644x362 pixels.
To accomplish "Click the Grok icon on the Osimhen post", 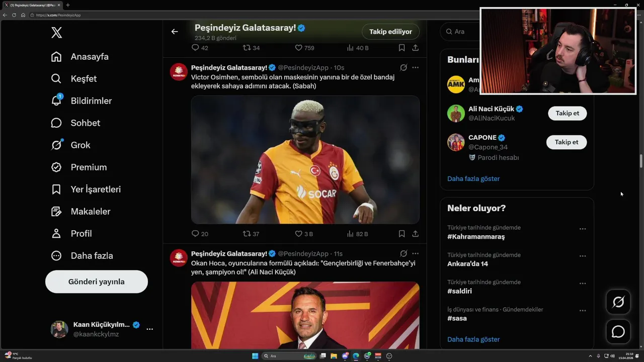I will 404,67.
